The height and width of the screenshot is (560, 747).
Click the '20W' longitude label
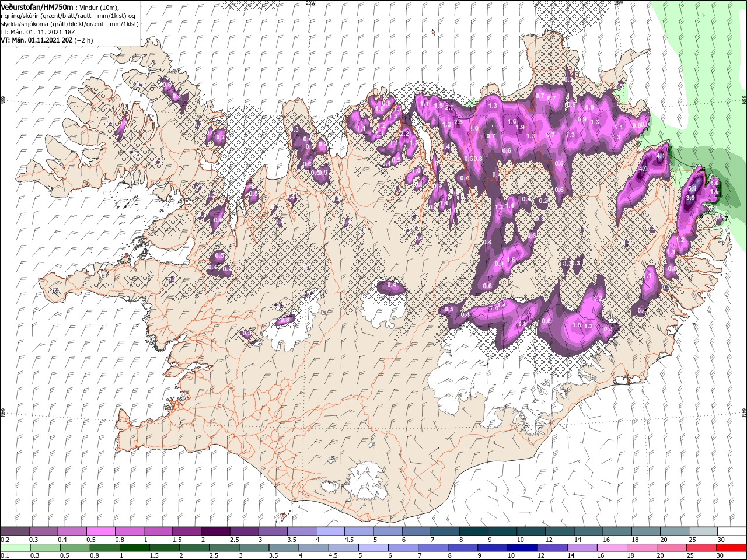(310, 3)
